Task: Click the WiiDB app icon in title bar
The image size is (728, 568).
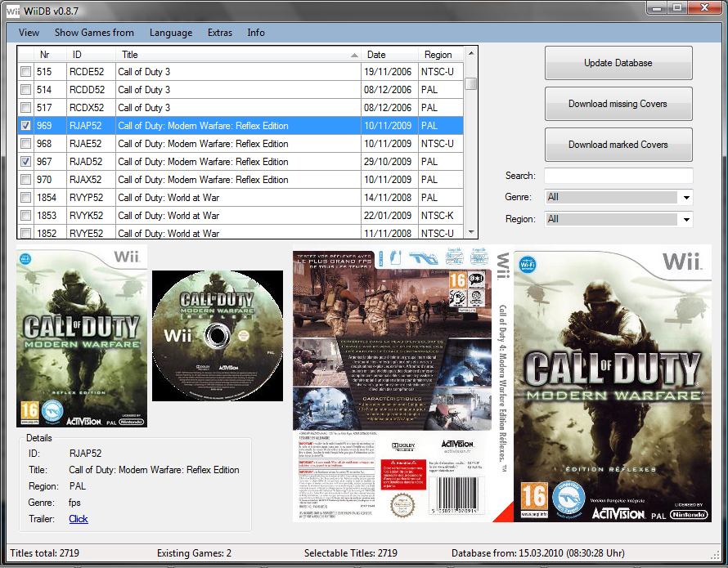Action: coord(12,11)
